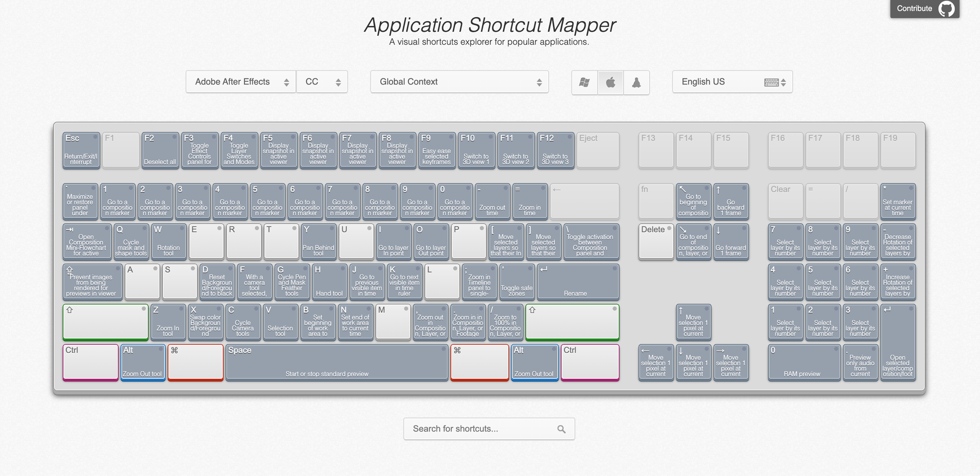
Task: Select the F3 key, Toggle Effect Controls panel
Action: (x=200, y=150)
